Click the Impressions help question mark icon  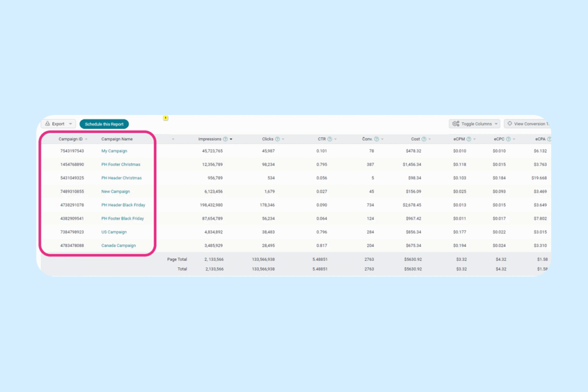click(225, 139)
